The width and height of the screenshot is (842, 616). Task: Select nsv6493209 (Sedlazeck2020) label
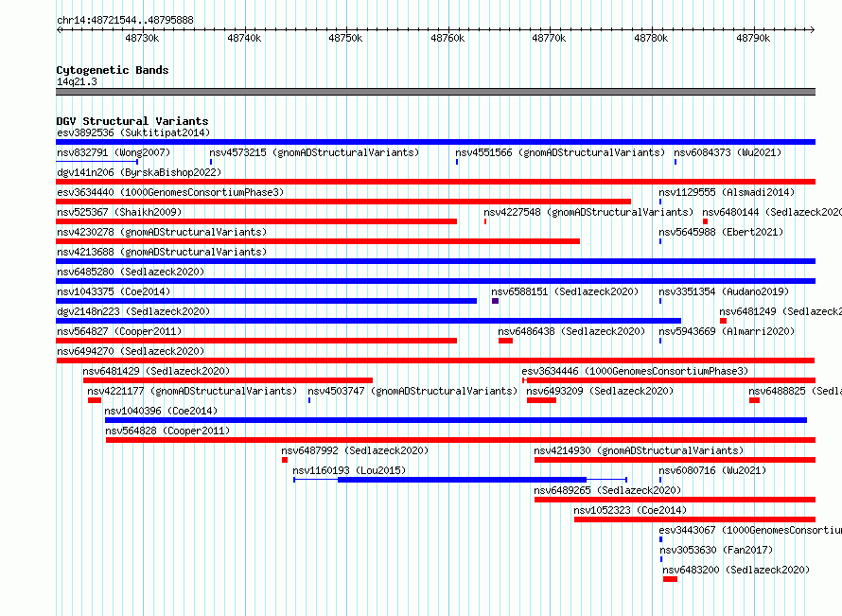(600, 391)
